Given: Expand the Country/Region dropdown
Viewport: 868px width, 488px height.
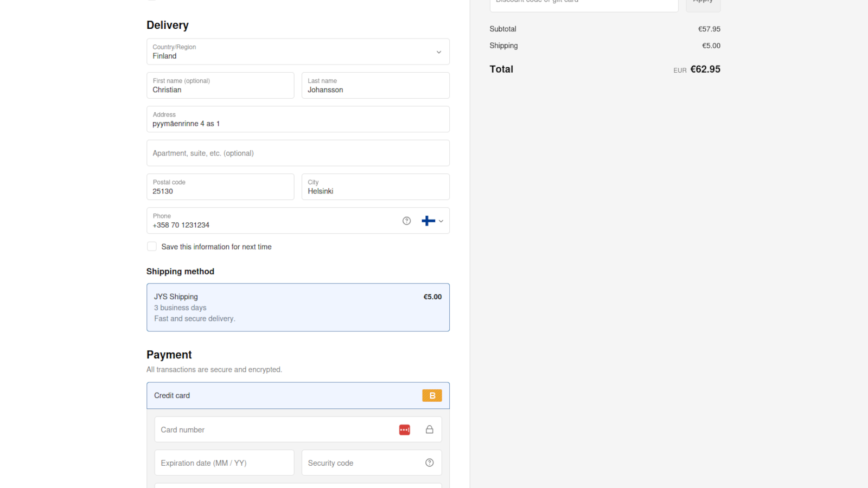Looking at the screenshot, I should point(298,52).
